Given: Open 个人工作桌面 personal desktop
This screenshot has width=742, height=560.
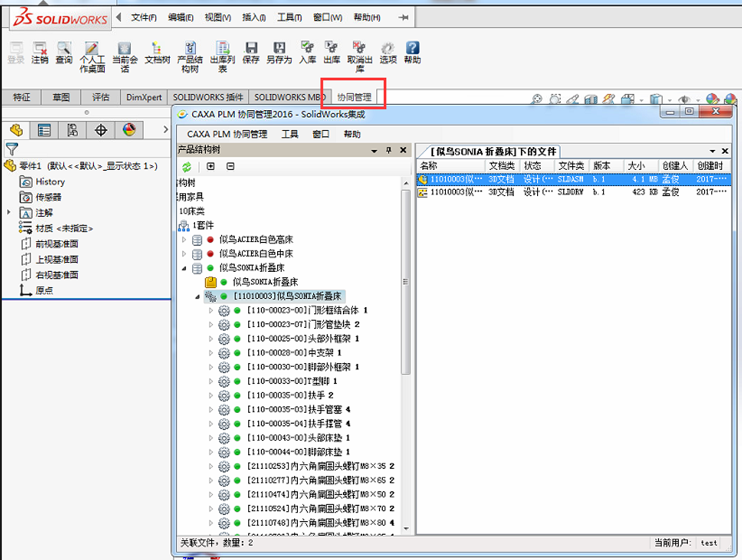Looking at the screenshot, I should coord(92,57).
